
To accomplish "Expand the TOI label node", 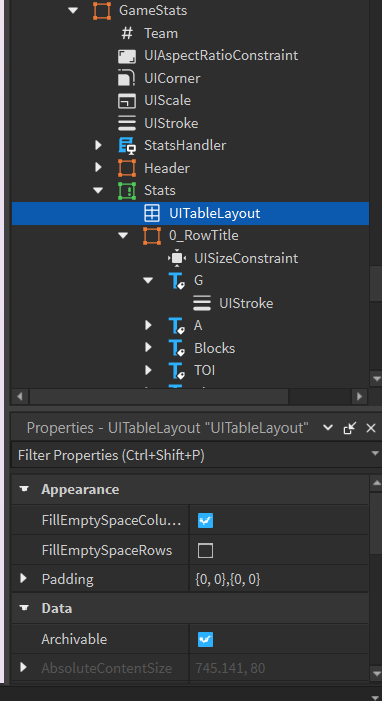I will click(x=149, y=371).
